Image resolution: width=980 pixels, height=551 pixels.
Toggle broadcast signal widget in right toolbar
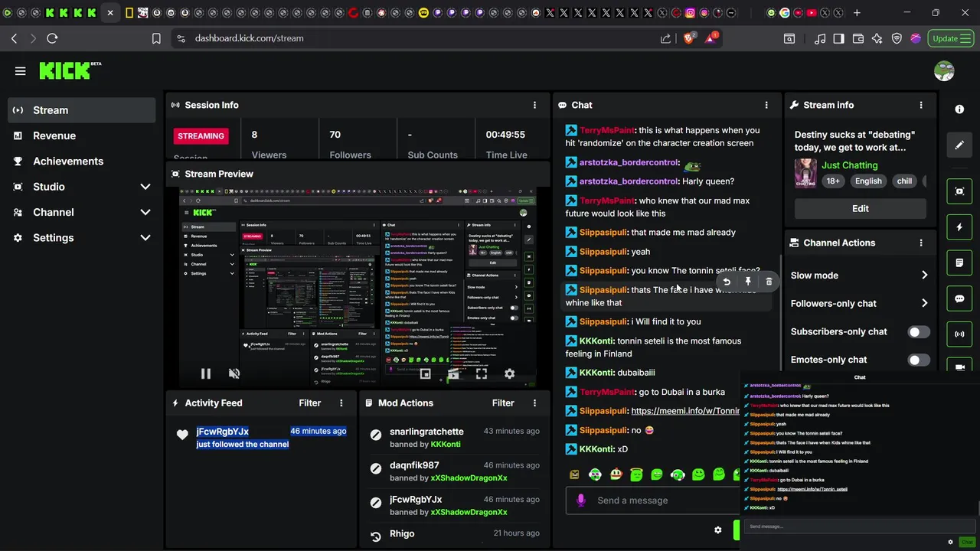coord(959,334)
